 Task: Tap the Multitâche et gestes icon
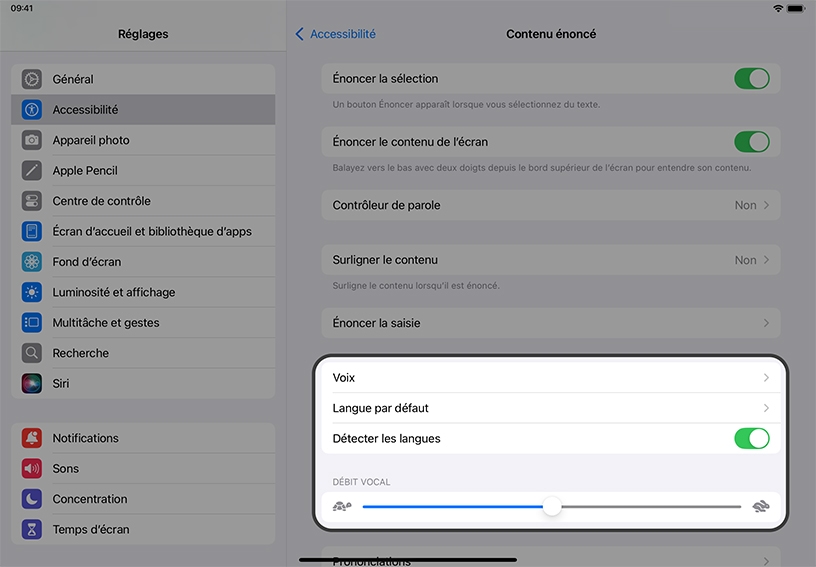32,323
